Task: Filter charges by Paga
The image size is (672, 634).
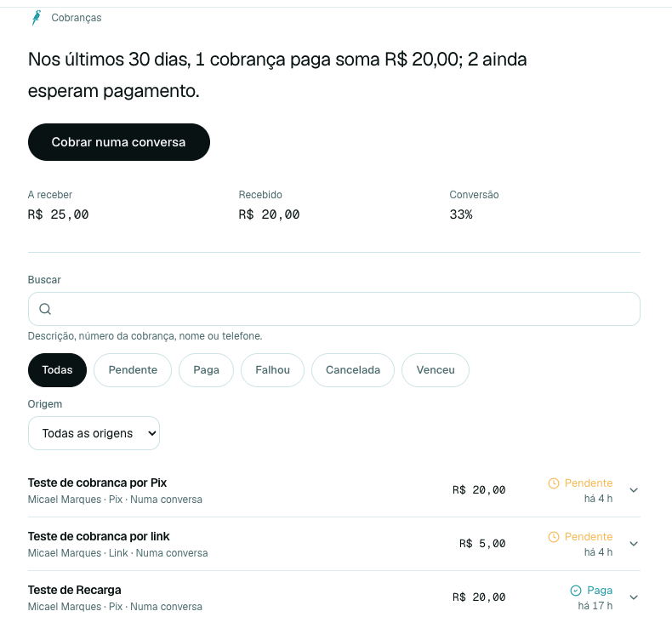Action: [x=206, y=370]
